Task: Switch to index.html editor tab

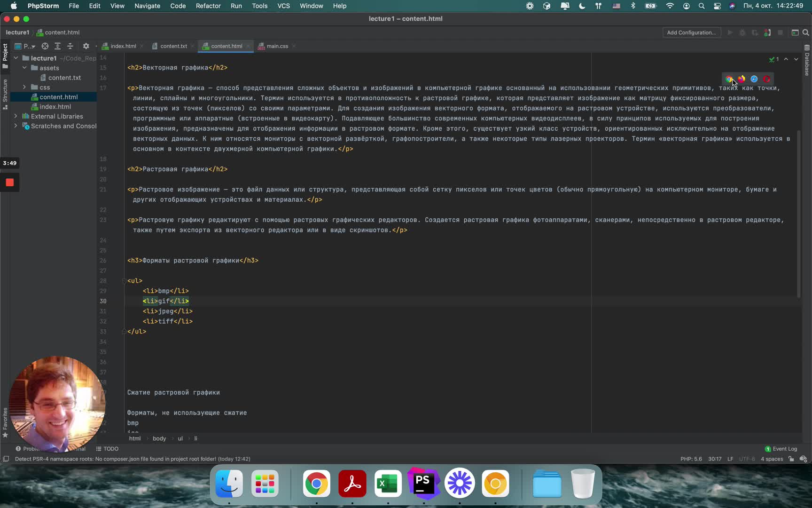Action: (123, 46)
